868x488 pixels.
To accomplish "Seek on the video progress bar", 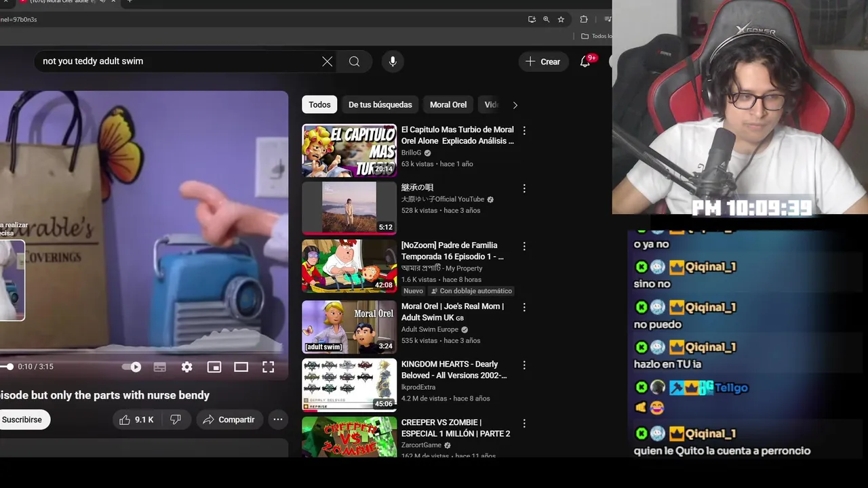I will (144, 354).
